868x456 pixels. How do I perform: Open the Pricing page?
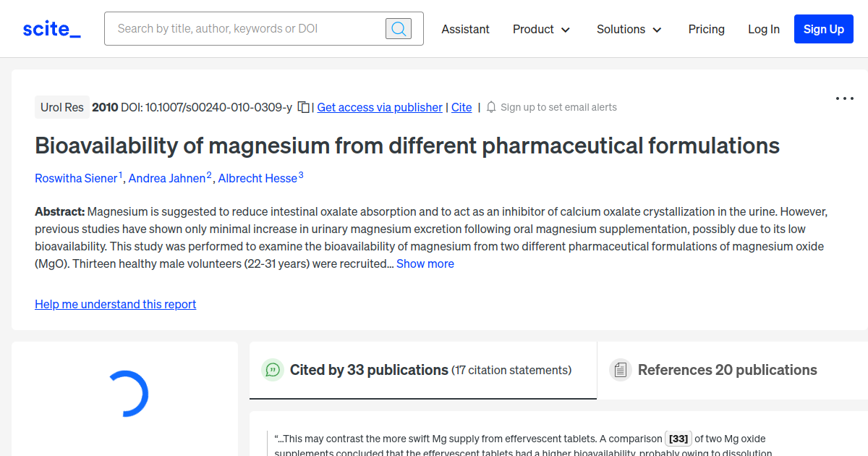coord(706,29)
